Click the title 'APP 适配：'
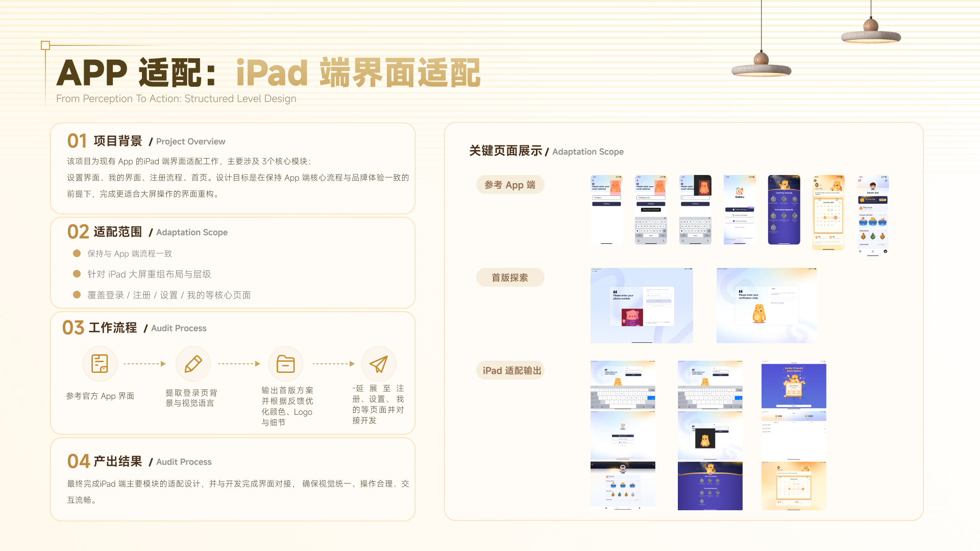 click(x=137, y=72)
